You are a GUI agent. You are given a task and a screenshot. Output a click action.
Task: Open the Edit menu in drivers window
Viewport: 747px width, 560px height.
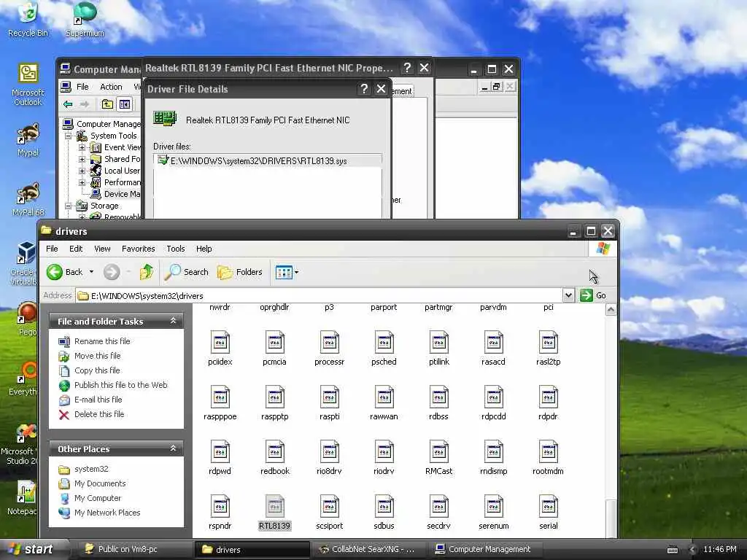point(76,249)
